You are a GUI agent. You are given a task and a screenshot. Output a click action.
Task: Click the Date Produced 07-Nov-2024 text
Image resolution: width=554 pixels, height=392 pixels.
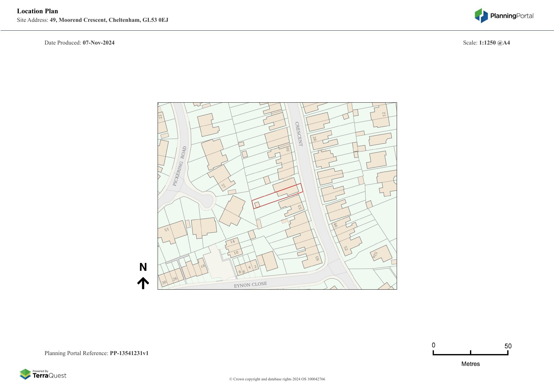(x=79, y=43)
